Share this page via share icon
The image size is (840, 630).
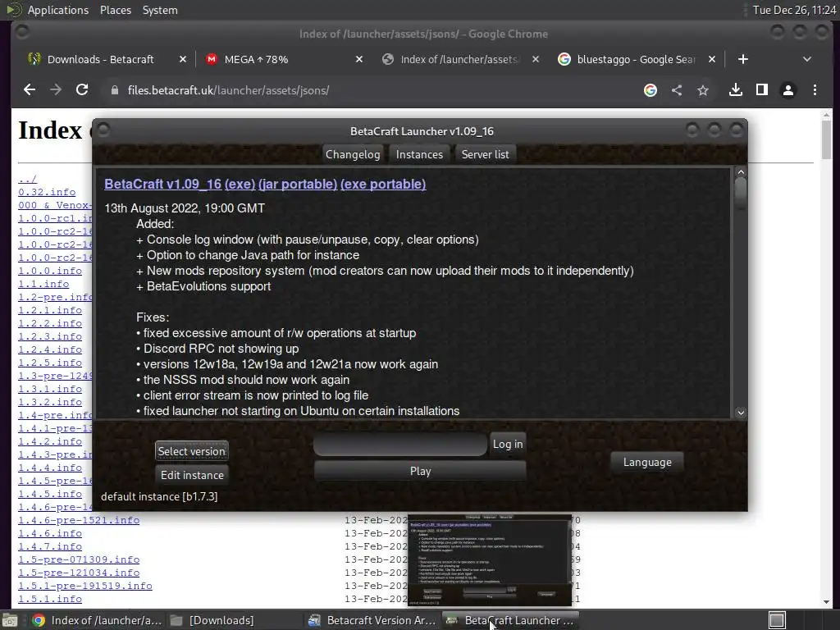[677, 90]
